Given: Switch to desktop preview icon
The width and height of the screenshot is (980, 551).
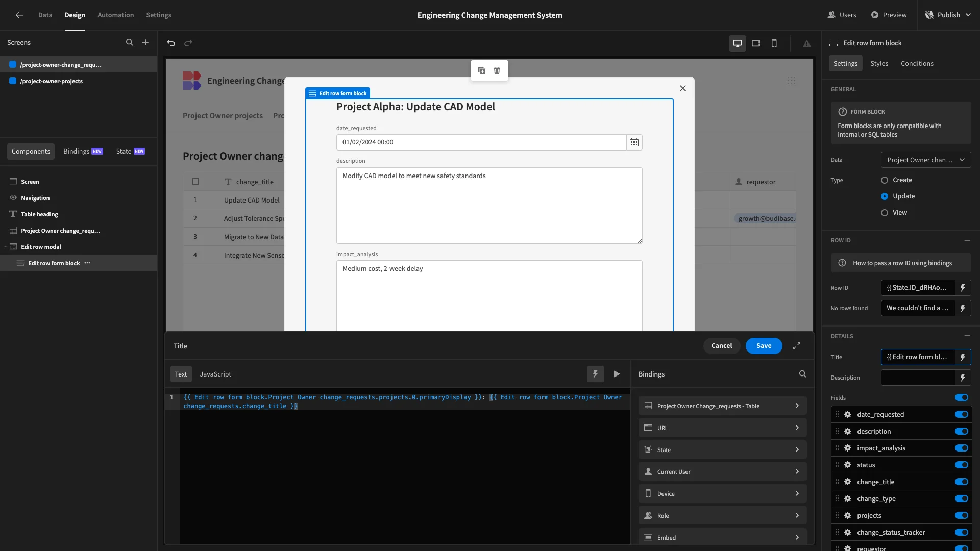Looking at the screenshot, I should click(x=738, y=43).
